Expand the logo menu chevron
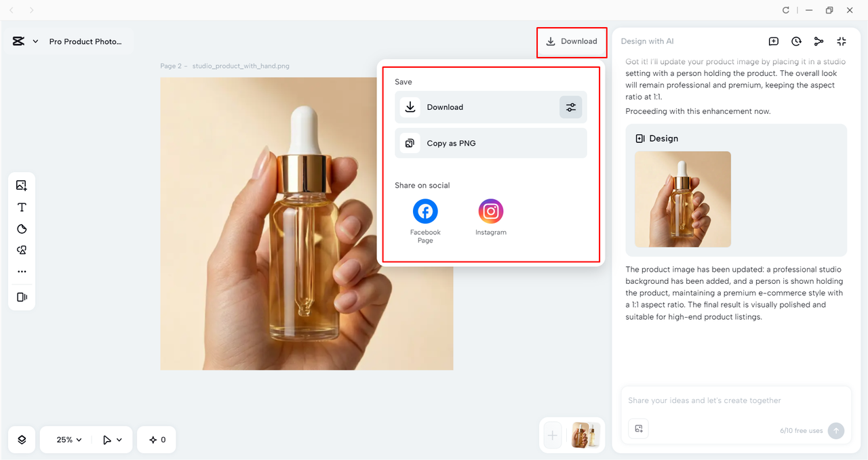 pos(35,41)
